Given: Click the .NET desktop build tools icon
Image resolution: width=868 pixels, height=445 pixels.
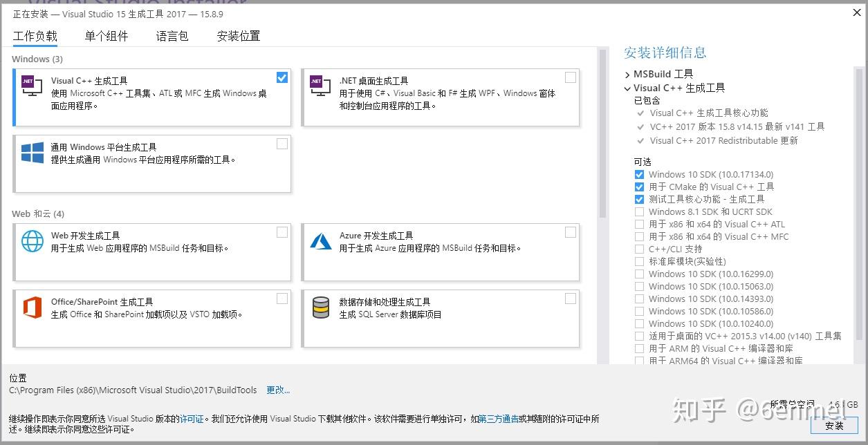Looking at the screenshot, I should (321, 85).
